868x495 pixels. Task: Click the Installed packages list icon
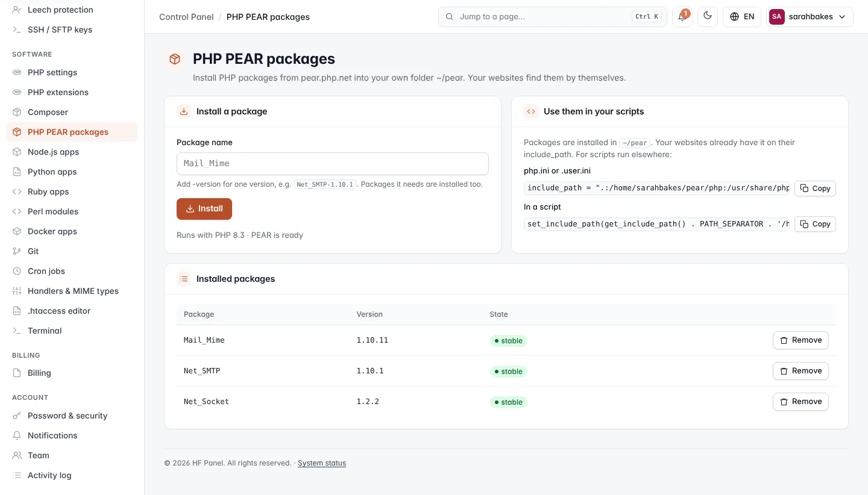(x=184, y=279)
